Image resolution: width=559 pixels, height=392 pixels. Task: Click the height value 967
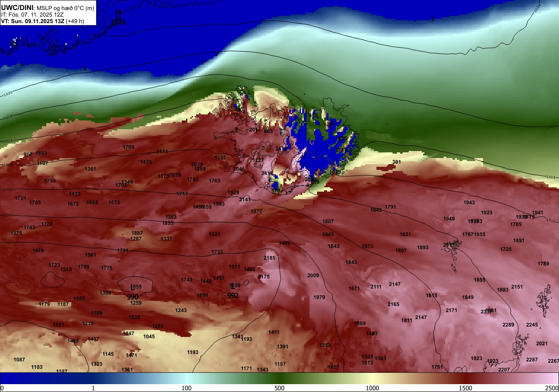(28, 155)
